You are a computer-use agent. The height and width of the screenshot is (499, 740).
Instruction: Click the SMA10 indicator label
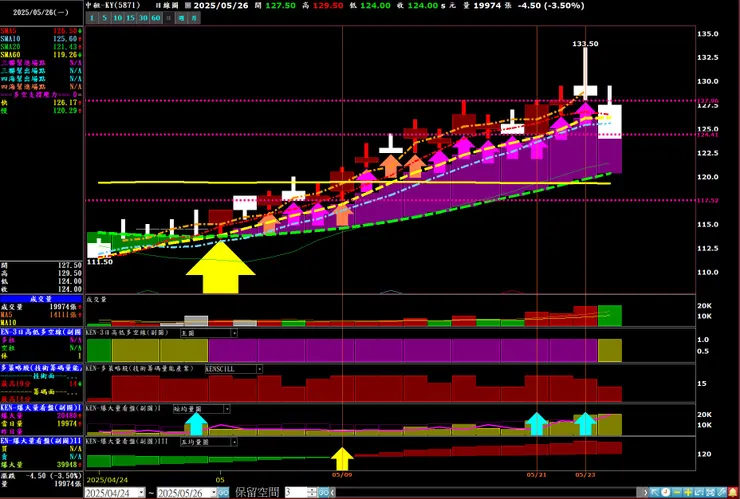point(10,39)
